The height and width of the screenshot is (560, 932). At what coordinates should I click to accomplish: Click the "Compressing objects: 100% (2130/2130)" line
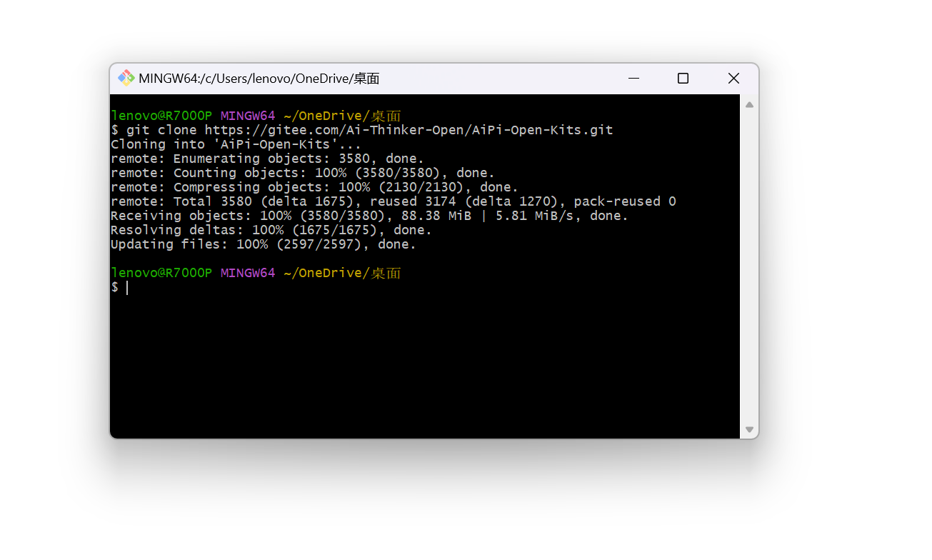tap(314, 187)
